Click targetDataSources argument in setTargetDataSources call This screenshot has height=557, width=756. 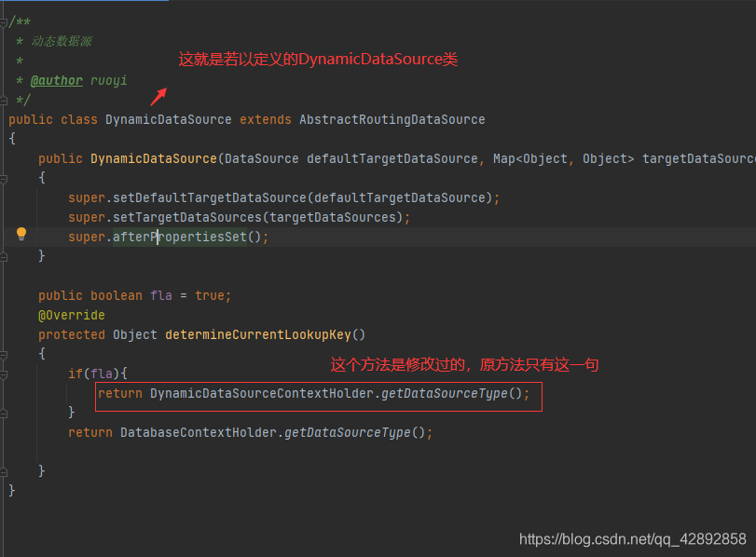point(333,217)
